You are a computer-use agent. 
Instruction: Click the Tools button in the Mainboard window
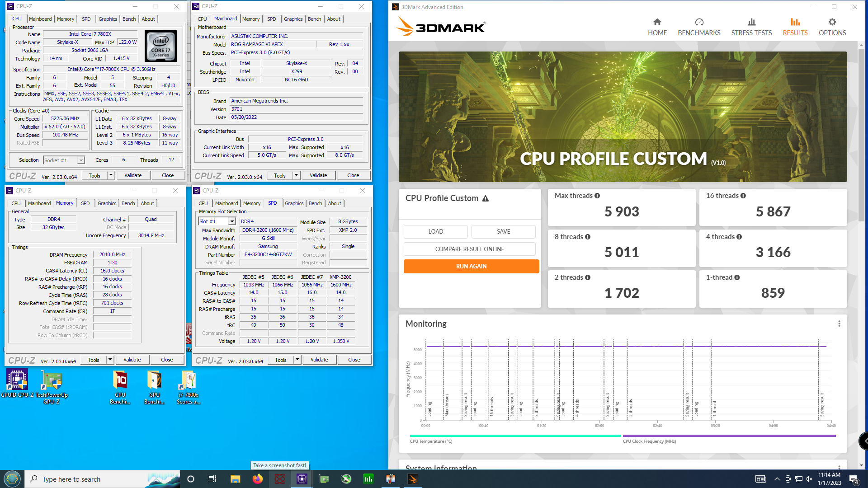280,175
